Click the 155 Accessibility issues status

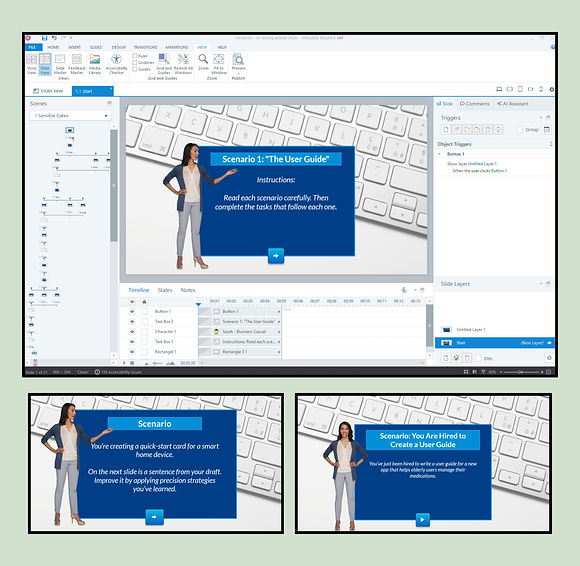click(118, 372)
